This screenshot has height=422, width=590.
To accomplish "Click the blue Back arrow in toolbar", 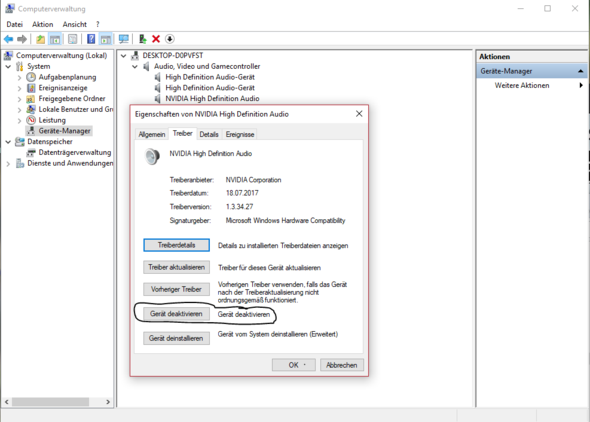I will 8,39.
